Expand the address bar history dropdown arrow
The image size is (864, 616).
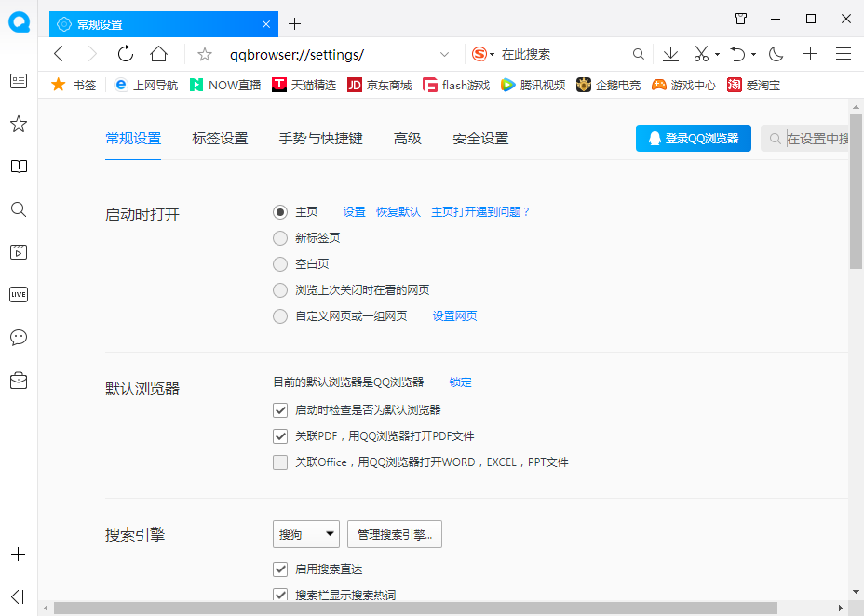point(445,54)
